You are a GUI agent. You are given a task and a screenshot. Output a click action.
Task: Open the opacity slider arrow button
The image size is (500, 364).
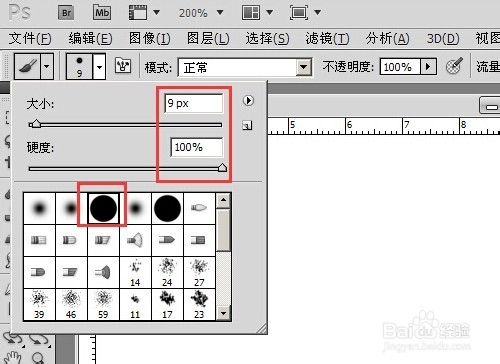pos(429,67)
